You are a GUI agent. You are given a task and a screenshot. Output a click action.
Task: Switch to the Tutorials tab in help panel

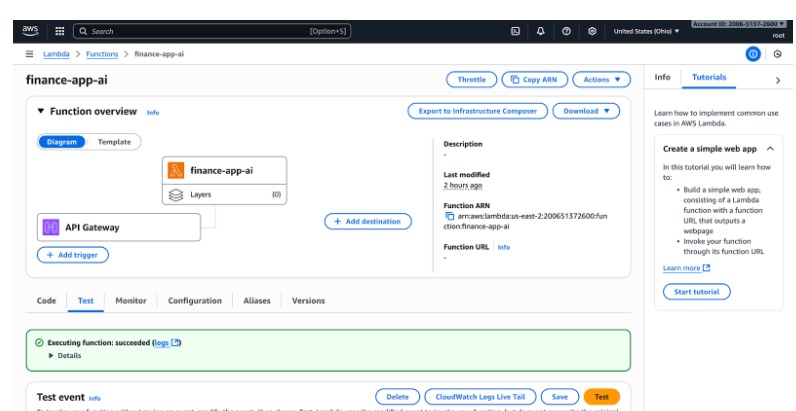pyautogui.click(x=709, y=77)
